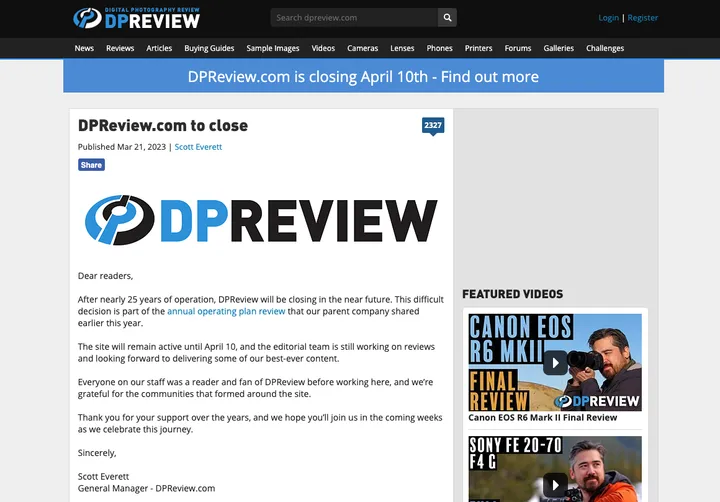This screenshot has height=502, width=720.
Task: Select Challenges nav item
Action: tap(605, 48)
